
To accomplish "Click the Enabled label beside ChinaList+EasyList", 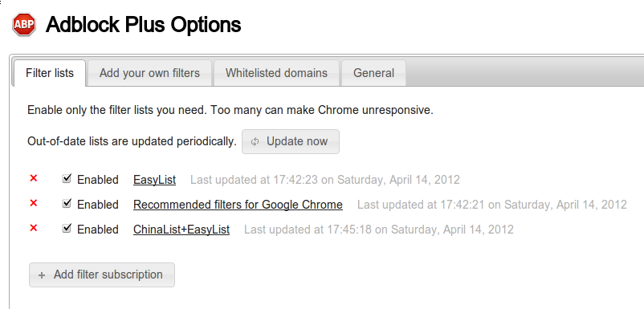I will coord(98,229).
